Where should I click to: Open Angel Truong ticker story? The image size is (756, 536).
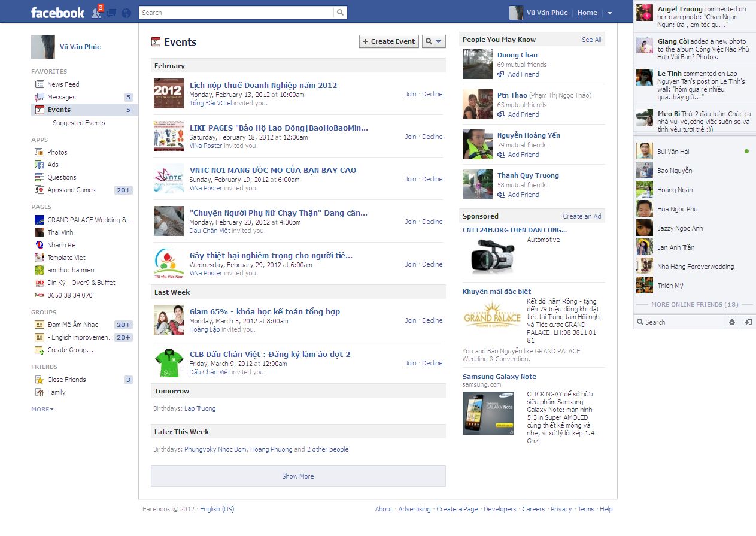coord(694,17)
